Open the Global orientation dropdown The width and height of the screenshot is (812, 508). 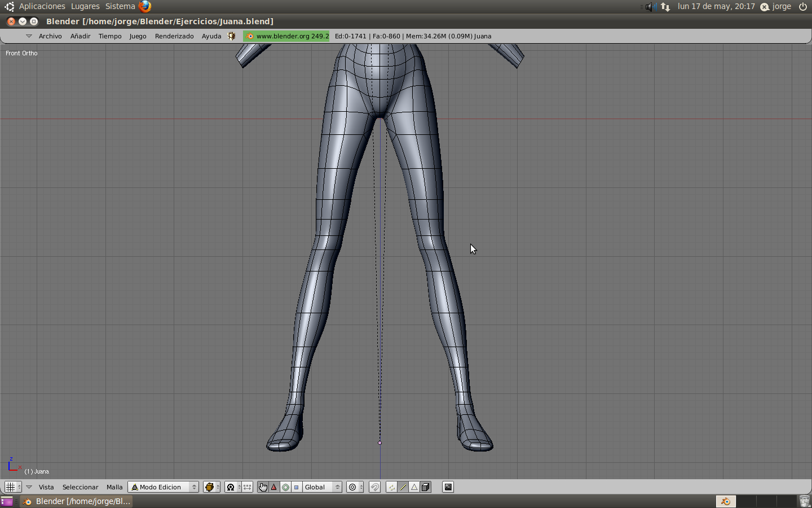[322, 487]
